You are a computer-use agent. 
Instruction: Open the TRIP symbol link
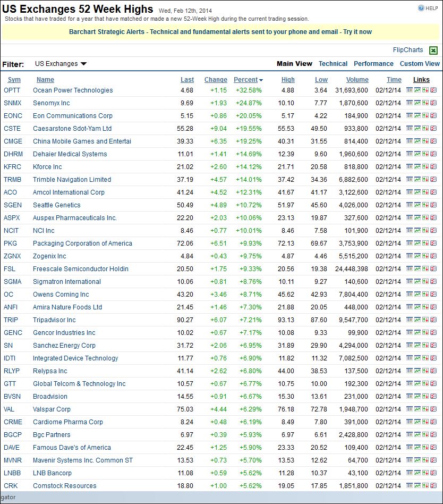11,320
